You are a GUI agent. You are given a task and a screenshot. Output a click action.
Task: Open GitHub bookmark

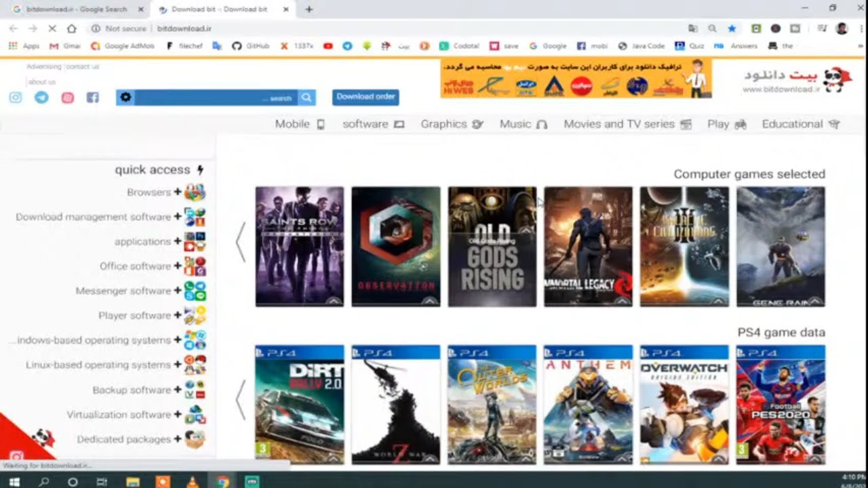[251, 46]
